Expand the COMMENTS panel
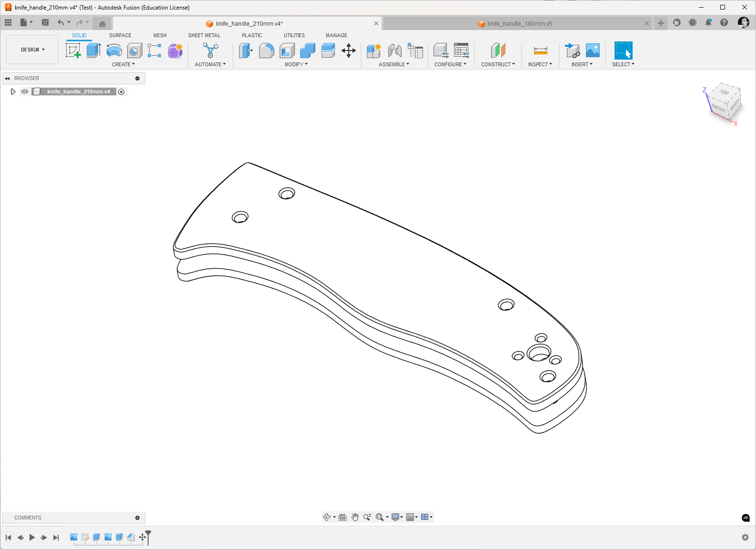Viewport: 756px width, 550px height. point(137,518)
